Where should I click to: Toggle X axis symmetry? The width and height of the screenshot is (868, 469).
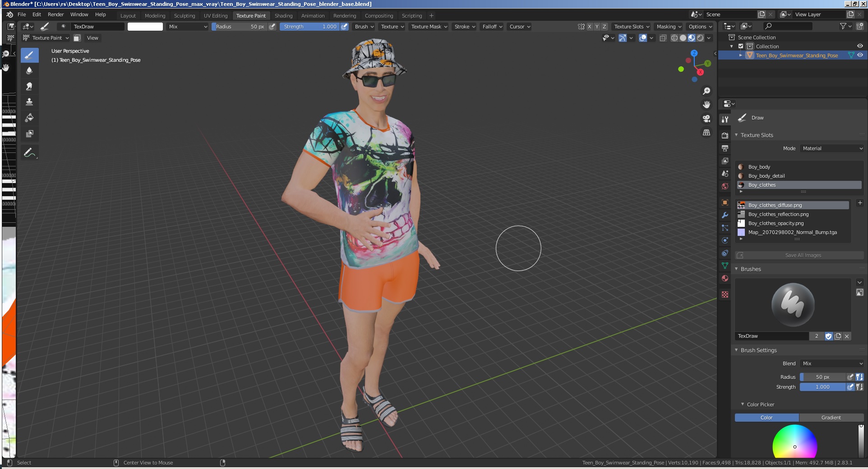(x=589, y=27)
